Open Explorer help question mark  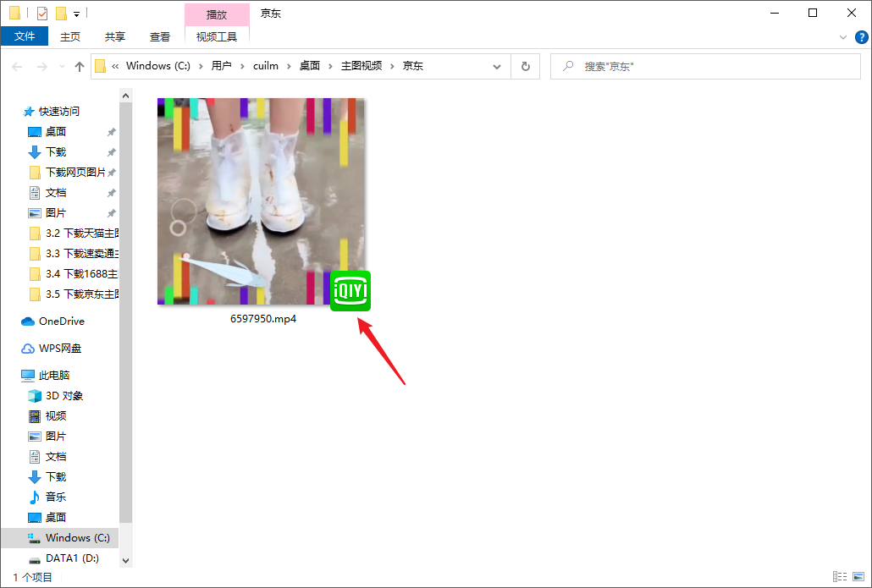pyautogui.click(x=862, y=37)
